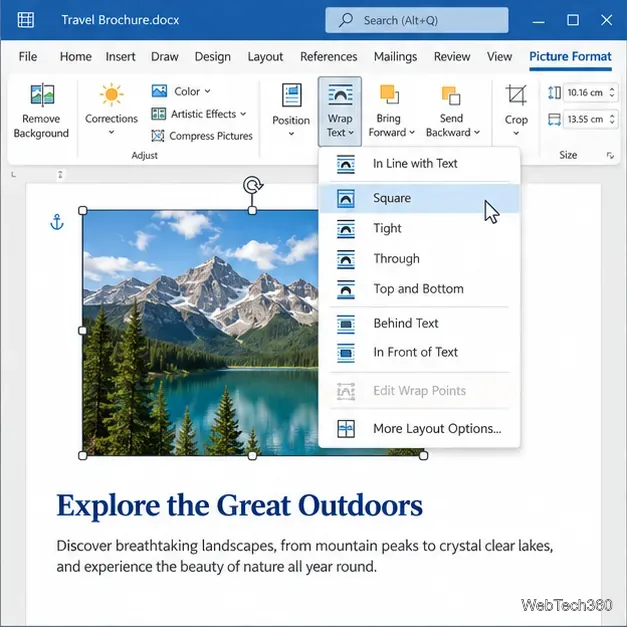
Task: Switch to the Home tab
Action: coord(76,56)
